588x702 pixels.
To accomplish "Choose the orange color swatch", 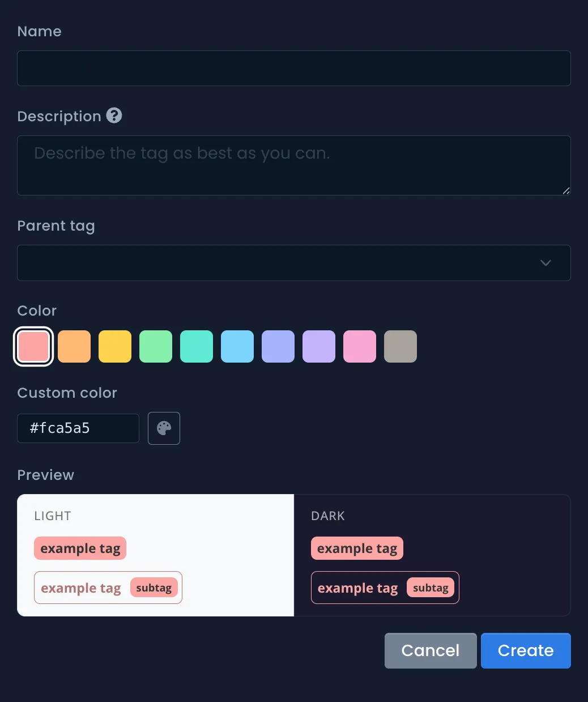I will (74, 347).
